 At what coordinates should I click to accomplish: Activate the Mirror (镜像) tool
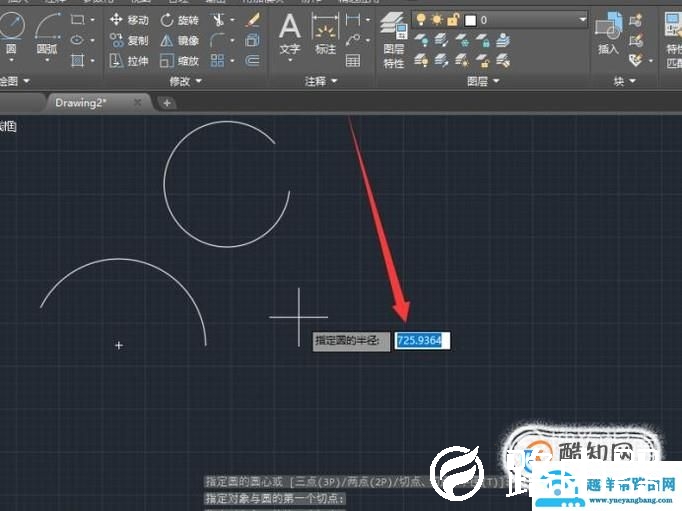click(179, 40)
